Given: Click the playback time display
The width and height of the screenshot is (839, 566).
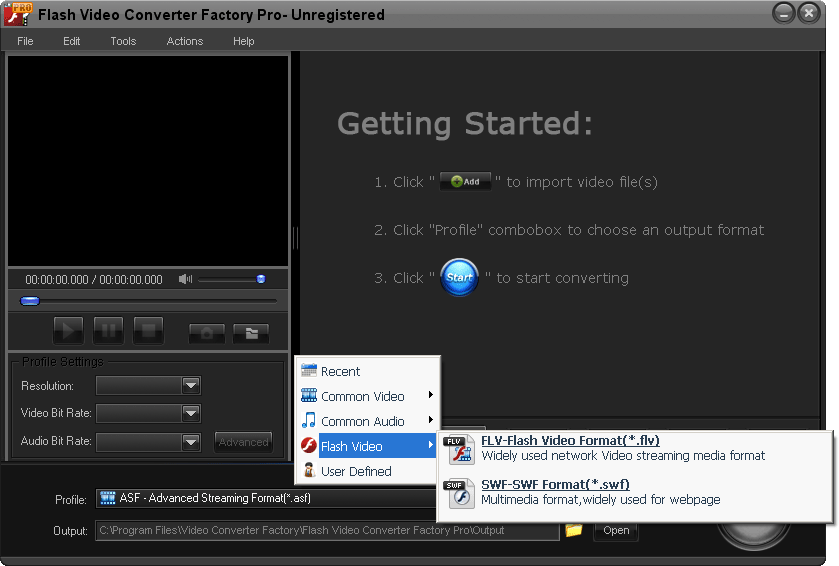Looking at the screenshot, I should [x=94, y=279].
